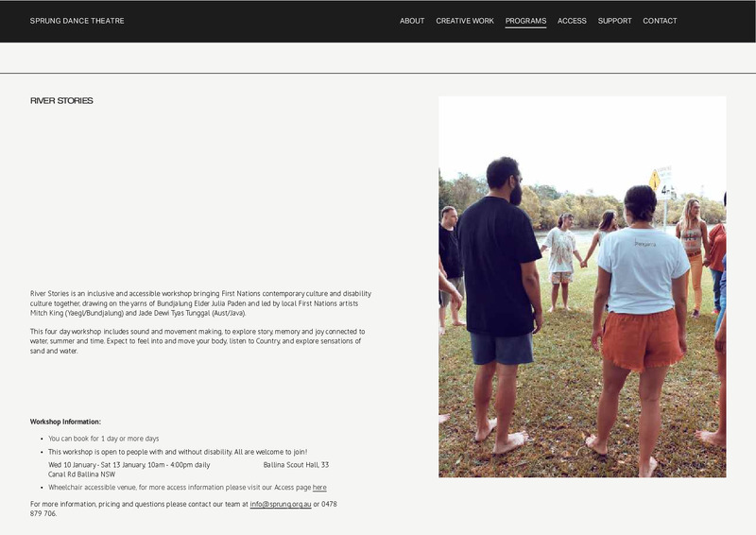The height and width of the screenshot is (535, 756).
Task: Click SUPPORT in the top navigation
Action: point(614,21)
